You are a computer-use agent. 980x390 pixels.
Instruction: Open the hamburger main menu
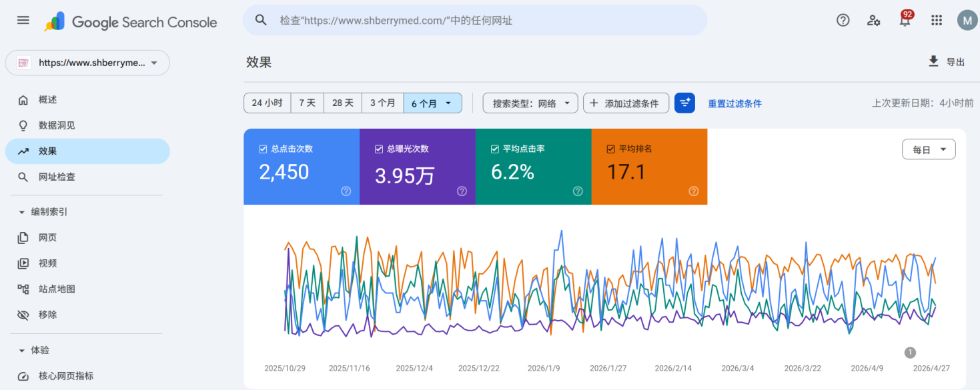(23, 20)
